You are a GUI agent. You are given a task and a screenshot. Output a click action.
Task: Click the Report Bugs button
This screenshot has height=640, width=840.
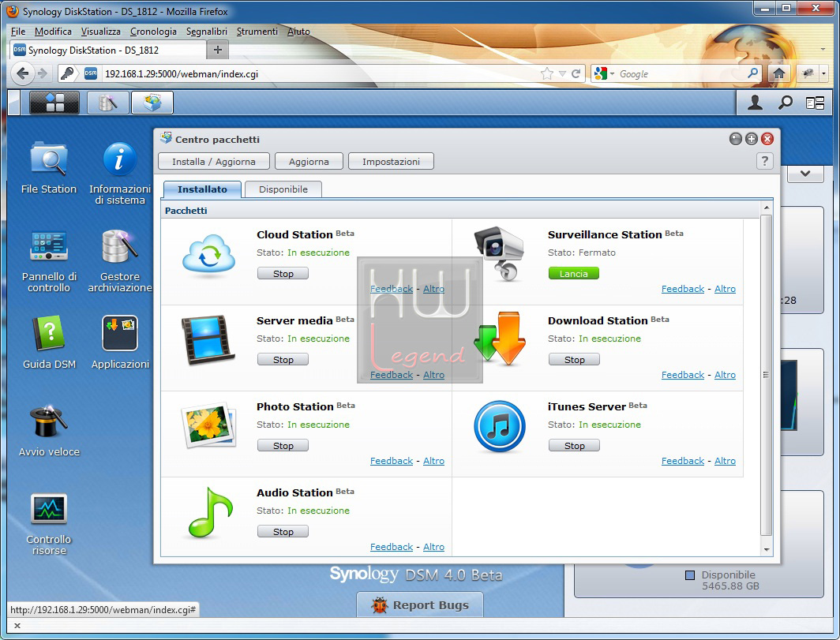click(x=420, y=604)
